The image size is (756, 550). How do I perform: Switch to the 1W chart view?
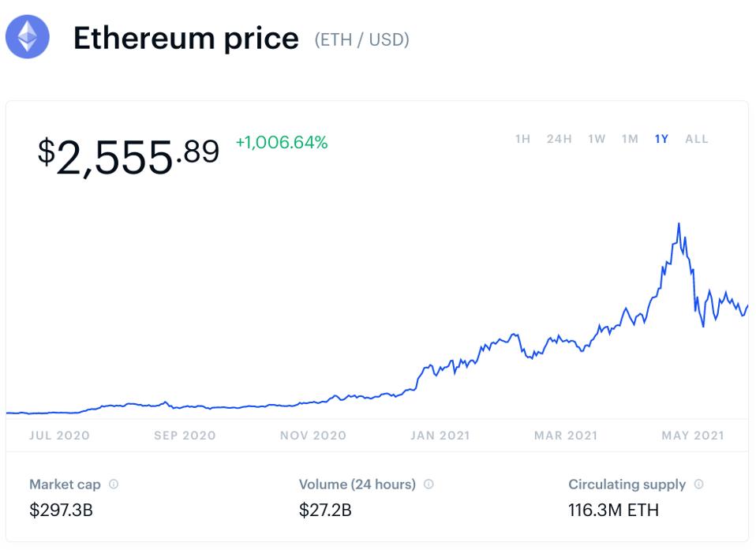pos(594,138)
